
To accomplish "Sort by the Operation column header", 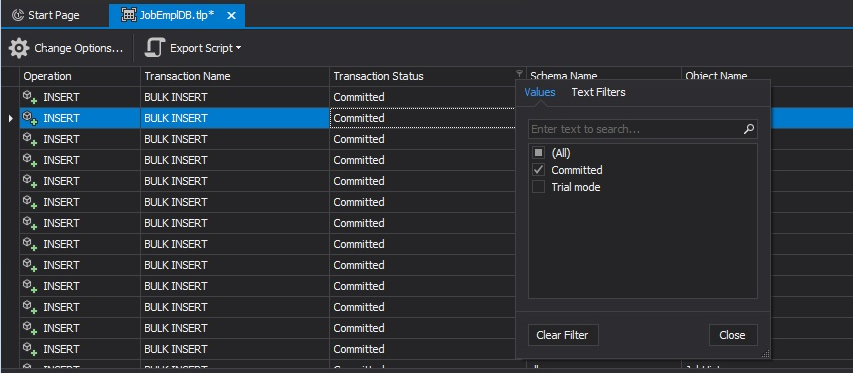I will click(80, 76).
